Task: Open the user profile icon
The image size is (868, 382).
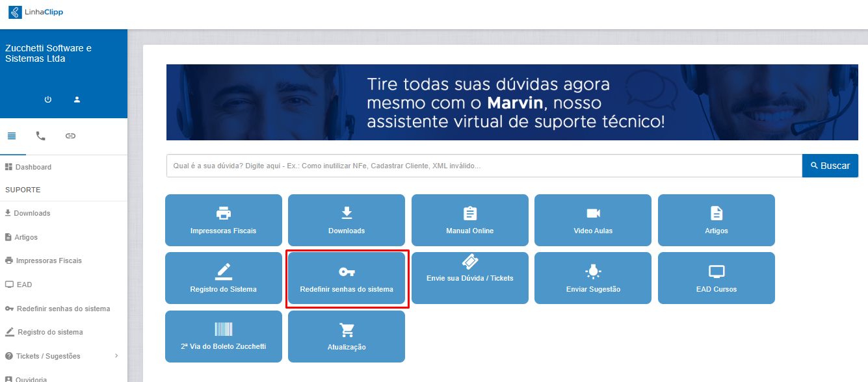Action: (77, 99)
